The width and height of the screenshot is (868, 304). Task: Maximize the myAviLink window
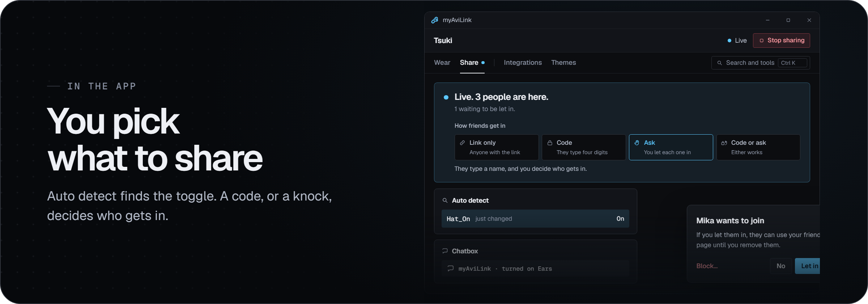click(788, 20)
